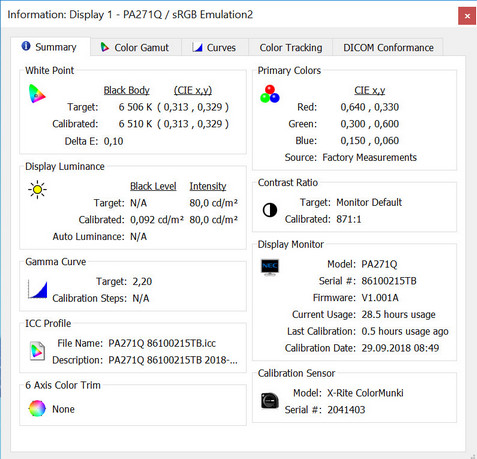
Task: Click Last Calibration 0.5 hours usage ago
Action: 405,331
